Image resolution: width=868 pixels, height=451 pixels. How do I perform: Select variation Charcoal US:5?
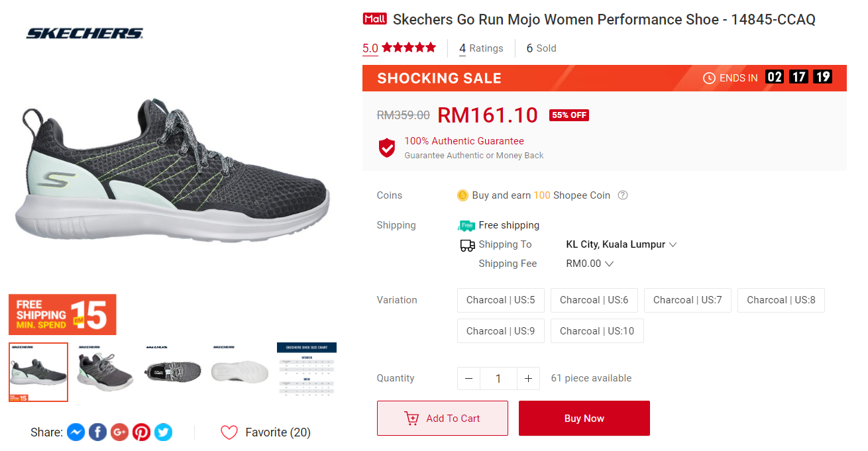[x=500, y=300]
